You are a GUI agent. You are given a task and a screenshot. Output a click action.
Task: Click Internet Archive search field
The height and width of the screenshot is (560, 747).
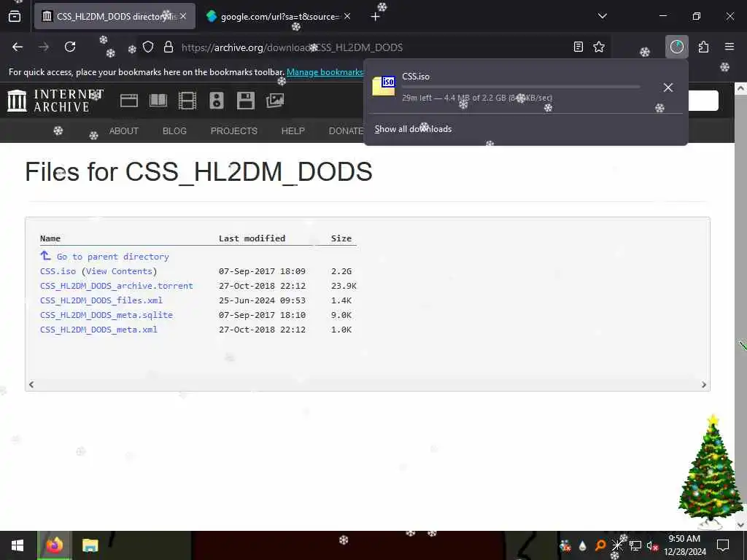[703, 101]
